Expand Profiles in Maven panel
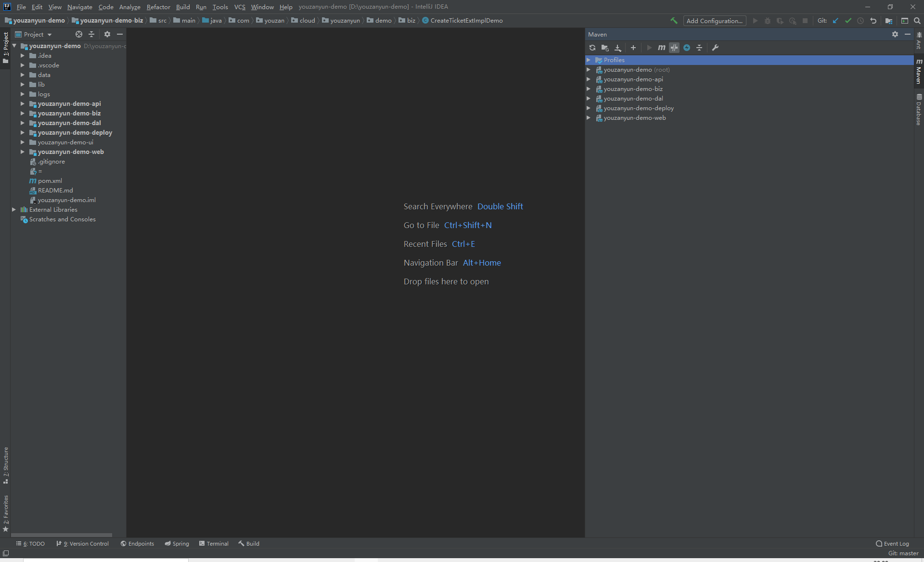Viewport: 924px width, 562px height. [x=589, y=60]
